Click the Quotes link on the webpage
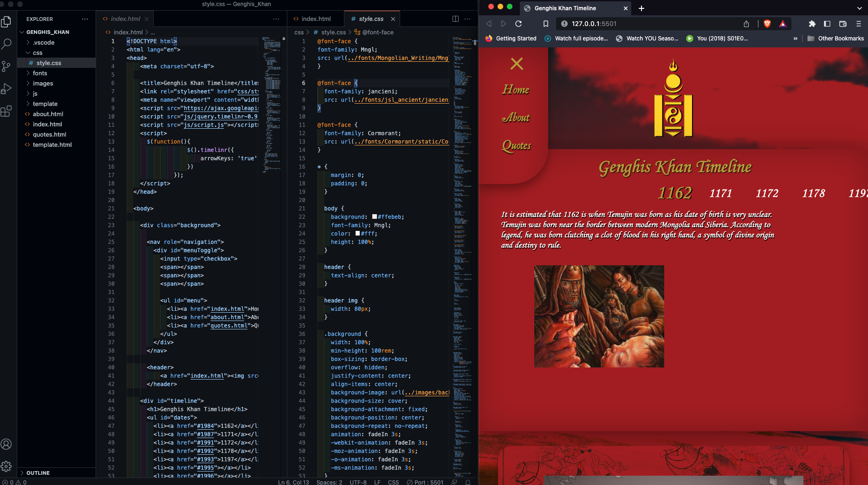 pos(517,145)
